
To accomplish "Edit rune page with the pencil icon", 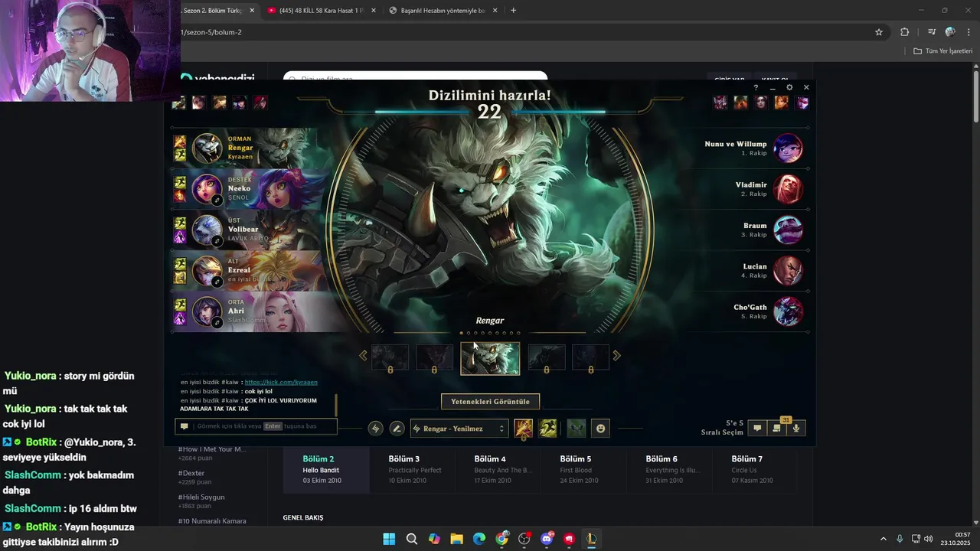I will pos(397,429).
